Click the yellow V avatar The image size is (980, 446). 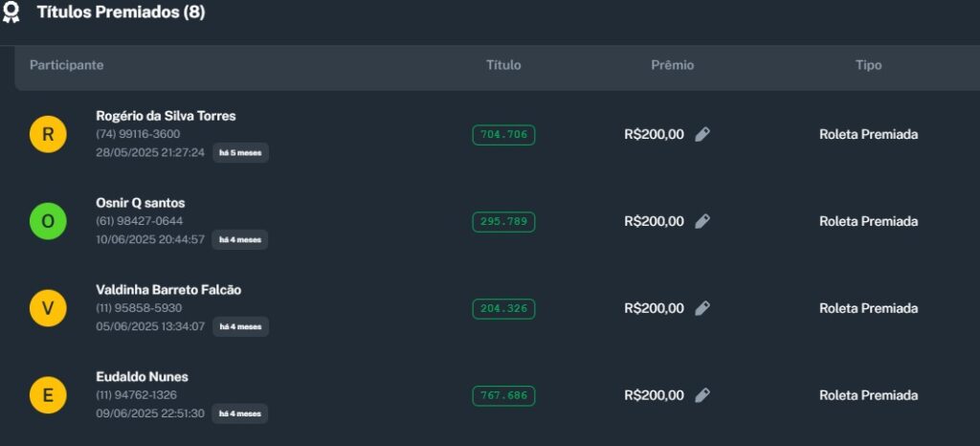(x=48, y=309)
